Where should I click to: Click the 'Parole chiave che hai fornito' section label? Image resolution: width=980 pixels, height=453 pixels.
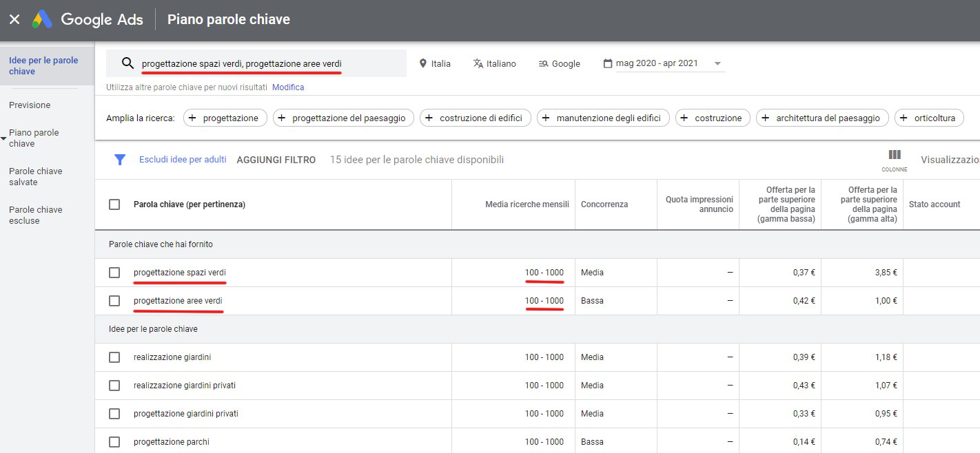click(161, 244)
